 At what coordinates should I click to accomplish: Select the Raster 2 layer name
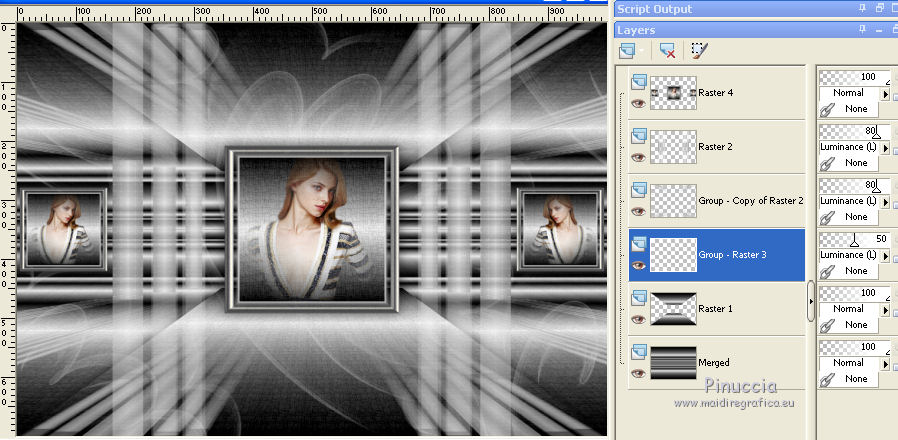tap(715, 147)
